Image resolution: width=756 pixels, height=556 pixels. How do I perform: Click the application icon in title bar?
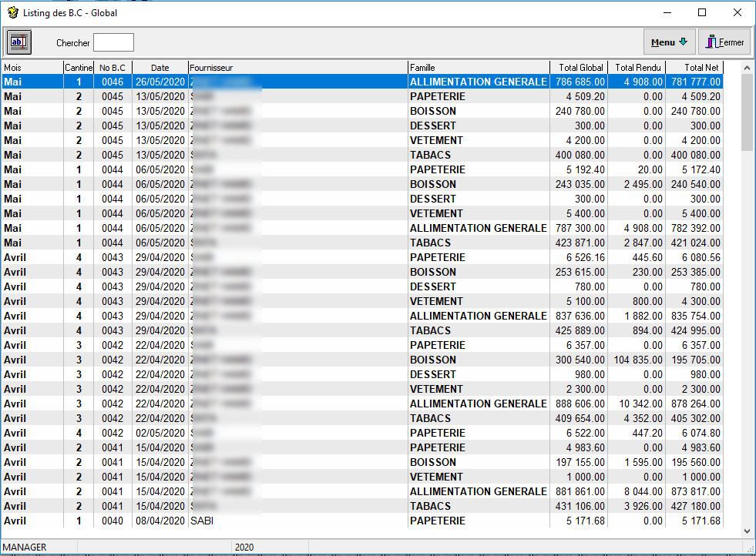coord(12,12)
